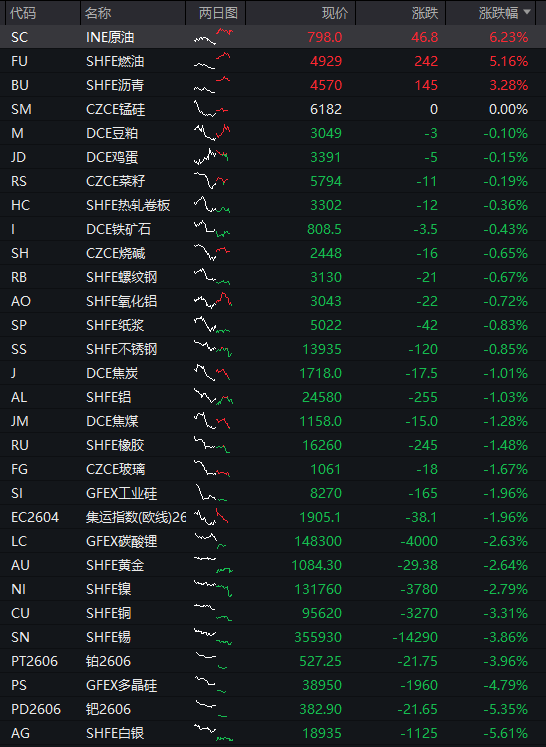Open the DCE鸡蛋 two-day sparkline

(211, 157)
